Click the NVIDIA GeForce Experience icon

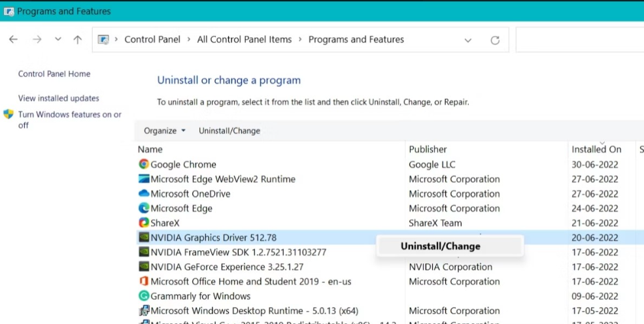click(143, 267)
